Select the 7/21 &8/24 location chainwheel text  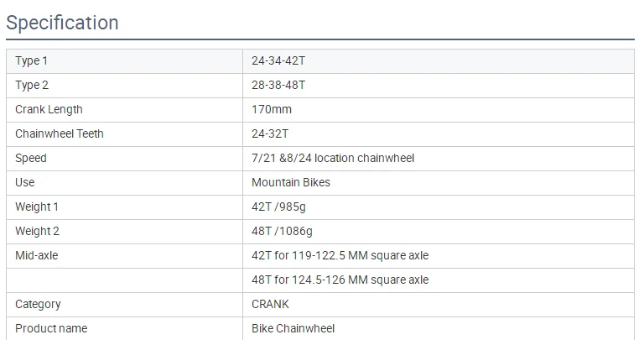click(x=333, y=159)
